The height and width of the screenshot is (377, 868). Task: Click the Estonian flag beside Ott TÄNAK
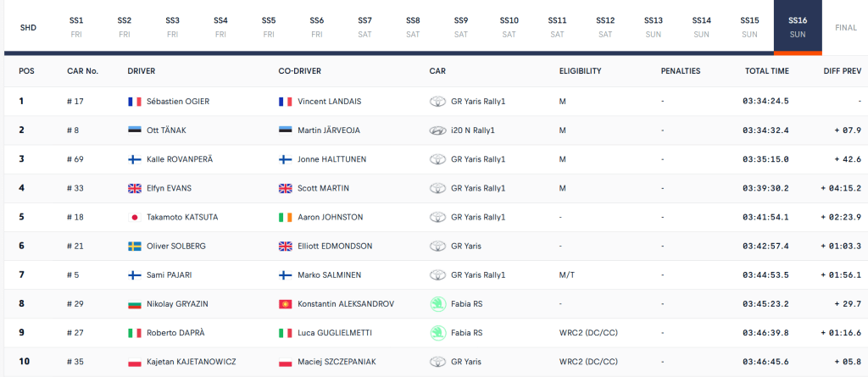pos(134,130)
